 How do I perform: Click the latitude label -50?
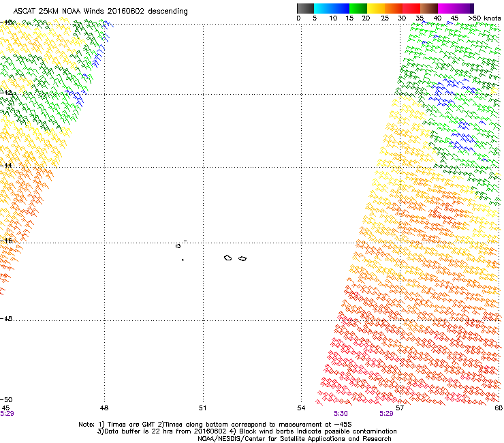[6, 399]
